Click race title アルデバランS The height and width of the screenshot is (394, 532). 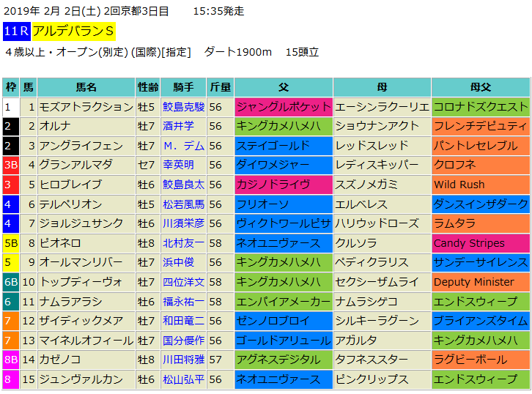[73, 31]
